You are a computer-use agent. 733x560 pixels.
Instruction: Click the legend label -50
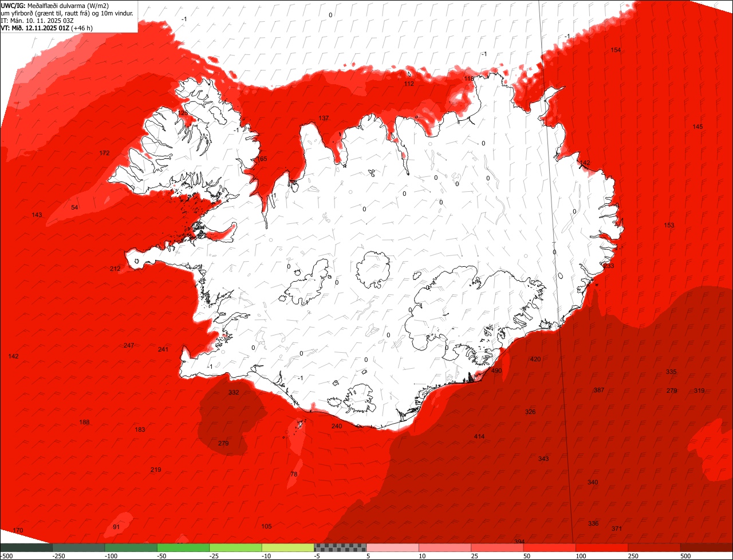tap(162, 556)
